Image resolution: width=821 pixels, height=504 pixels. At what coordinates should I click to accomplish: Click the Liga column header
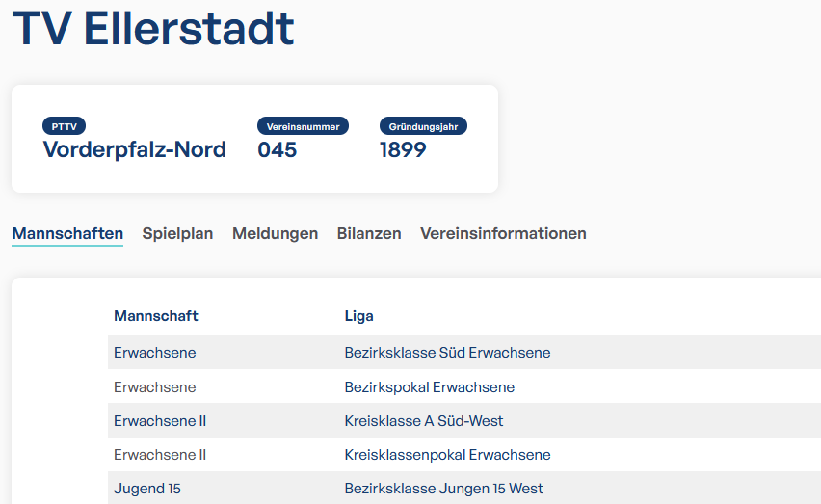[358, 316]
